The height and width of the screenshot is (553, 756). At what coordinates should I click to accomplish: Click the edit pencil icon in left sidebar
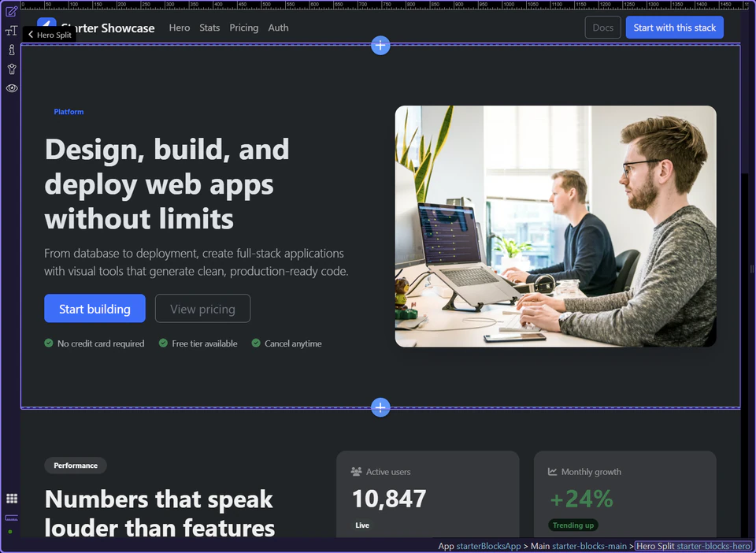pyautogui.click(x=11, y=11)
